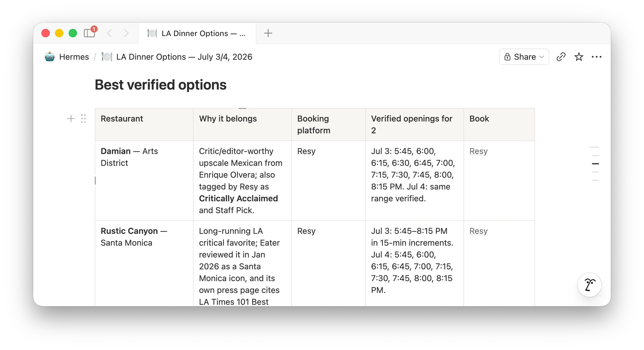Viewport: 644px width, 350px height.
Task: Click Damian's Resy booking platform cell
Action: click(328, 181)
